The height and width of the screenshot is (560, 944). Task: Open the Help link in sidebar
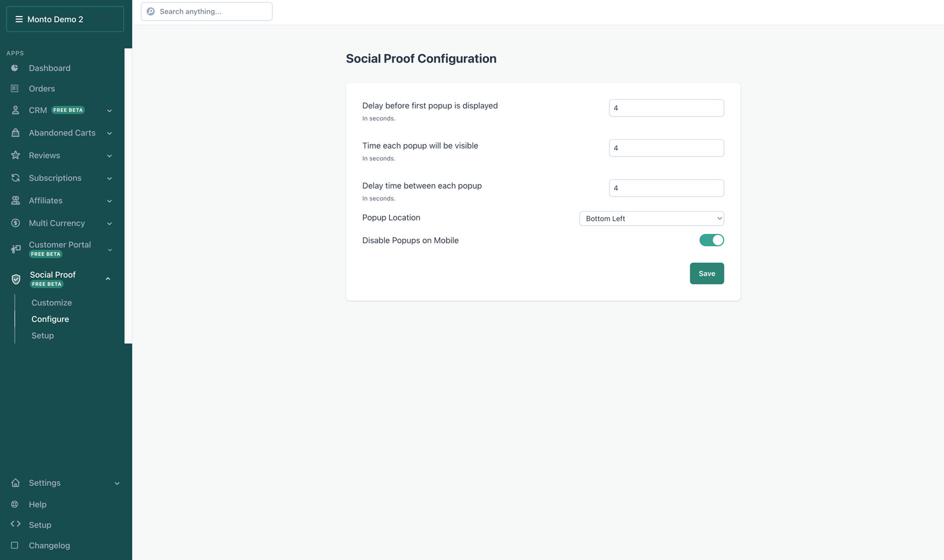coord(38,505)
